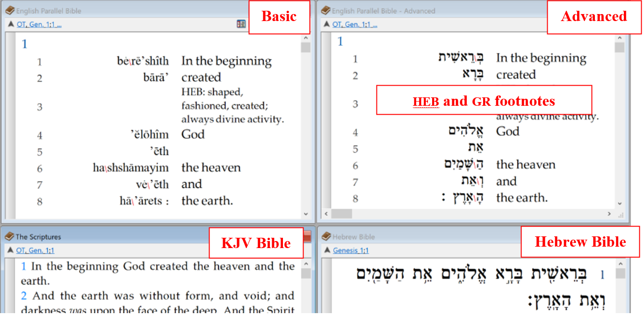This screenshot has height=315, width=644.
Task: Click the right scroll arrow in the Advanced panel
Action: tap(609, 214)
